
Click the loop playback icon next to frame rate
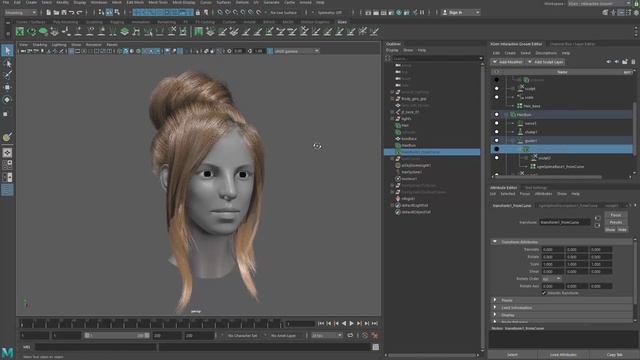click(x=350, y=336)
